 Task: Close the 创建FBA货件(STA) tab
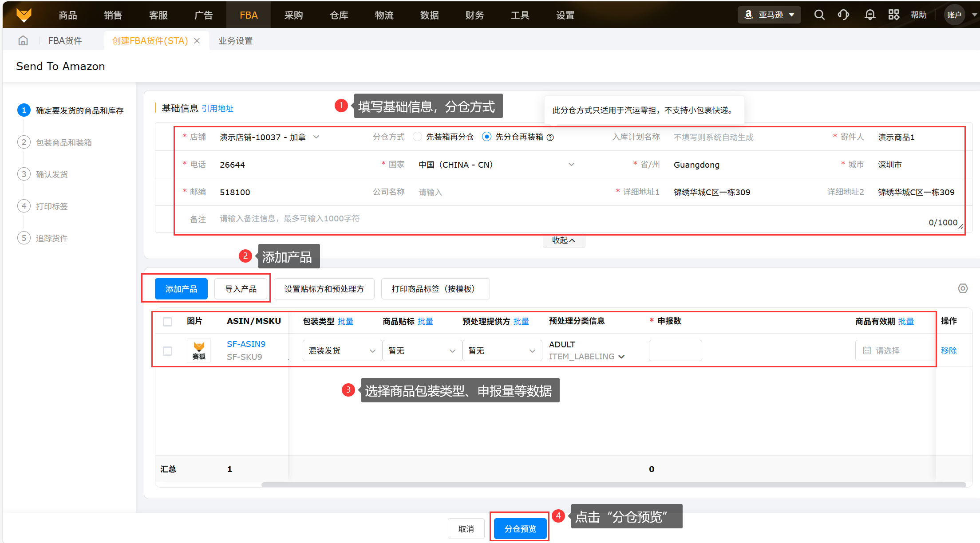coord(197,41)
